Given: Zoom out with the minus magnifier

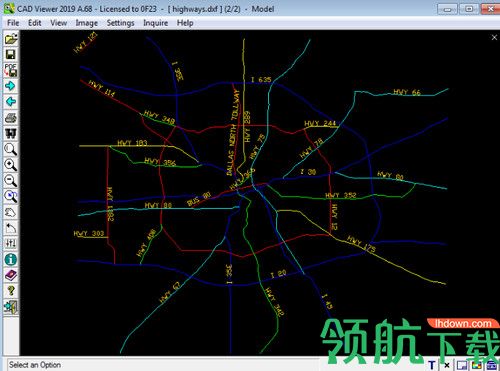Looking at the screenshot, I should click(11, 181).
